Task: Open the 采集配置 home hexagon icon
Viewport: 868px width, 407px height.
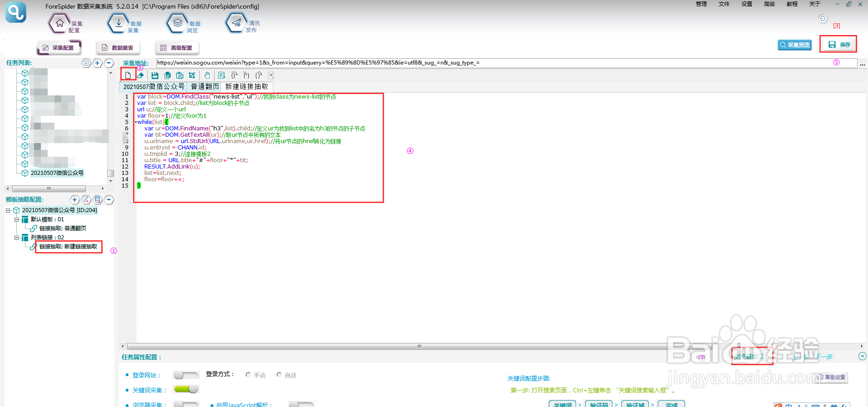Action: coord(59,24)
